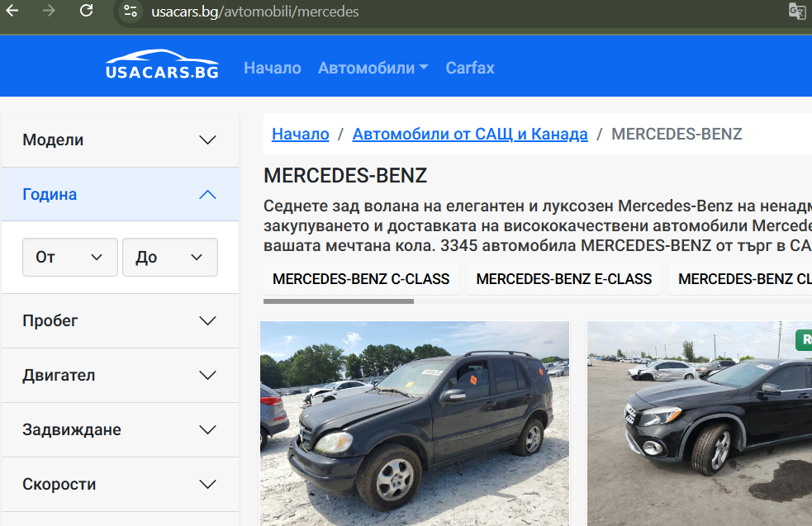Select the MERCEDES-BENZ E-CLASS chip
Image resolution: width=812 pixels, height=526 pixels.
click(563, 279)
